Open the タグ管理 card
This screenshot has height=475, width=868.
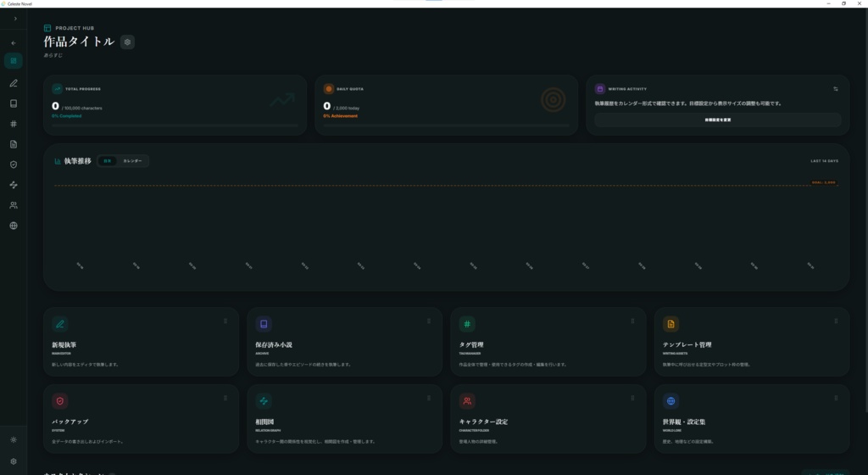tap(548, 342)
